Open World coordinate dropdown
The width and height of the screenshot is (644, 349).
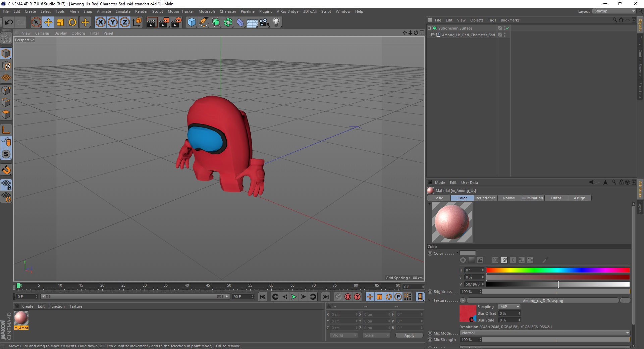coord(343,335)
